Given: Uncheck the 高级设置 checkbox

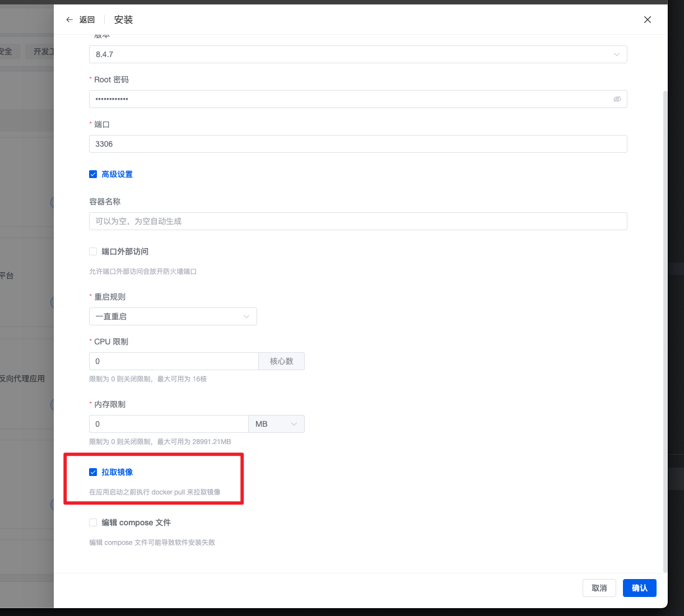Looking at the screenshot, I should point(93,174).
